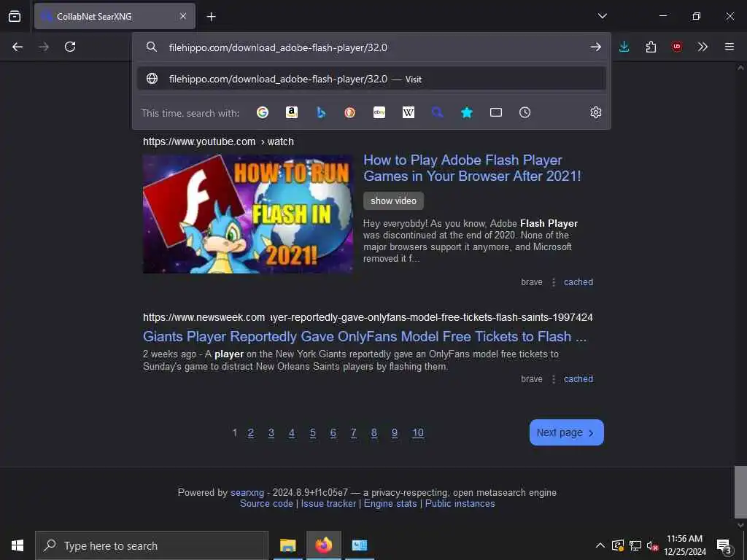The image size is (747, 560).
Task: Go to results page 8
Action: pyautogui.click(x=374, y=433)
